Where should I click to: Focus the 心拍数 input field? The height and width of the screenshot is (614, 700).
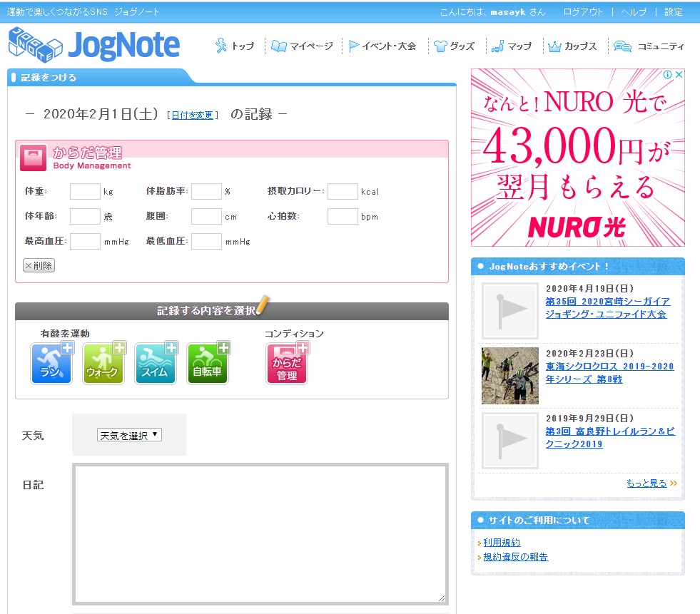pyautogui.click(x=343, y=216)
